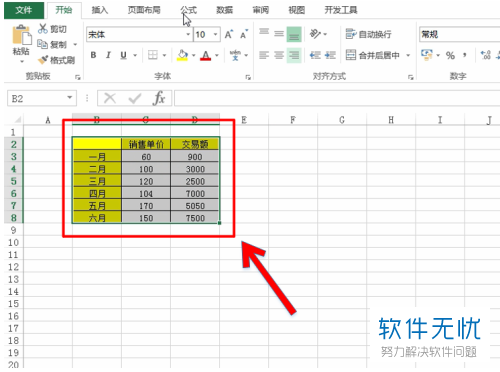Center text horizontally

tap(279, 55)
